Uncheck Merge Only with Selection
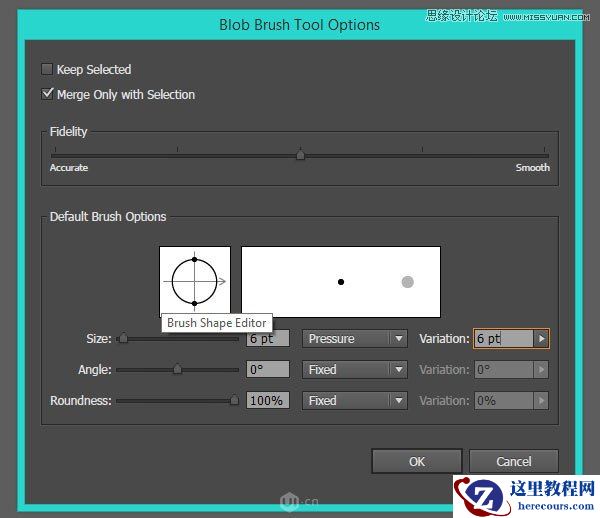The height and width of the screenshot is (518, 600). (47, 94)
